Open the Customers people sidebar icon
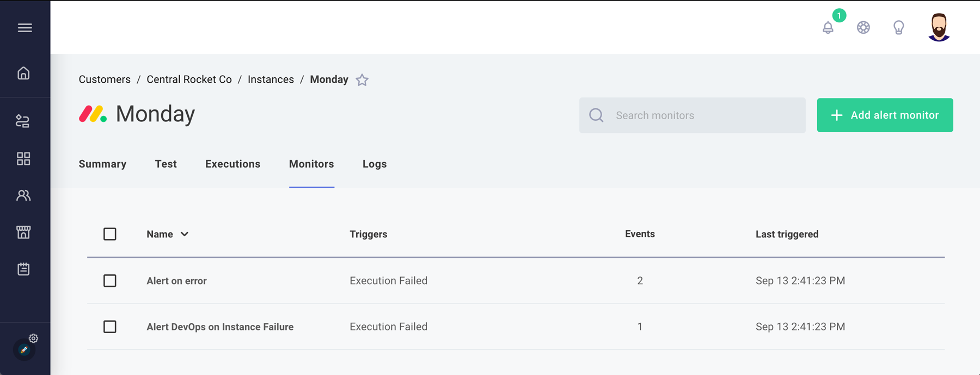Screen dimensions: 980x375 23,195
